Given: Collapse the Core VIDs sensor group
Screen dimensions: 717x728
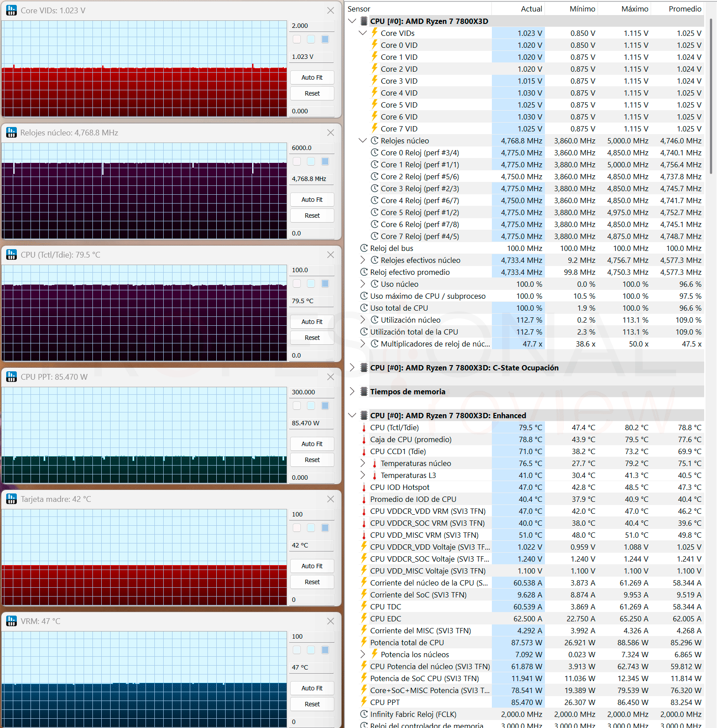Looking at the screenshot, I should (363, 33).
